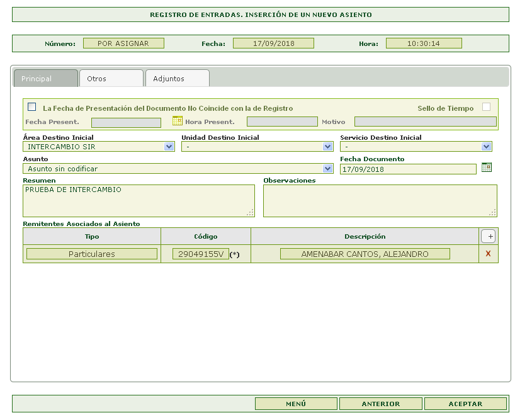Open the Fecha Documento calendar icon
Image resolution: width=515 pixels, height=420 pixels.
487,167
